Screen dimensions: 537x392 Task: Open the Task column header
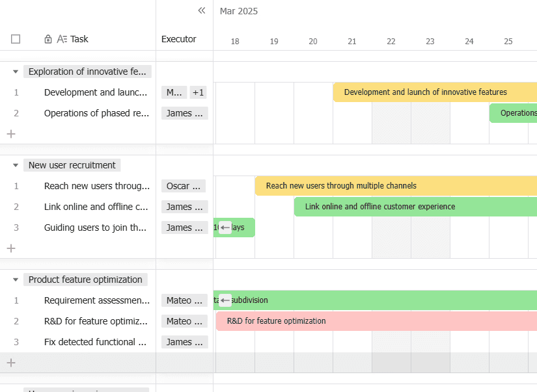(x=79, y=39)
